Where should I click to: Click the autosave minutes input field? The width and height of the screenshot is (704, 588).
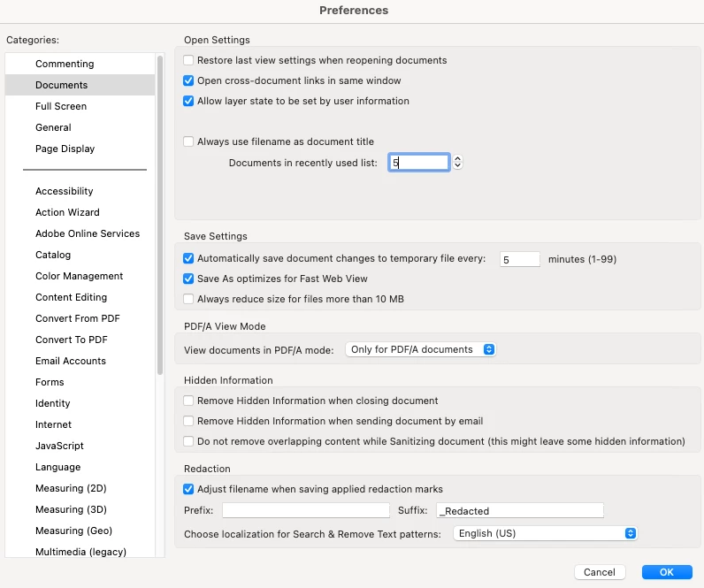[x=520, y=259]
